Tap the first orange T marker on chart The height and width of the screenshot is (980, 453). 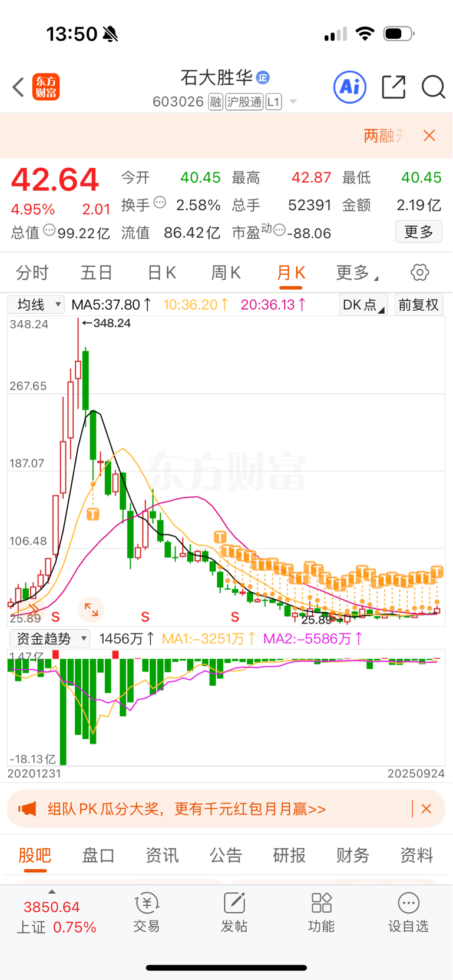pos(93,514)
